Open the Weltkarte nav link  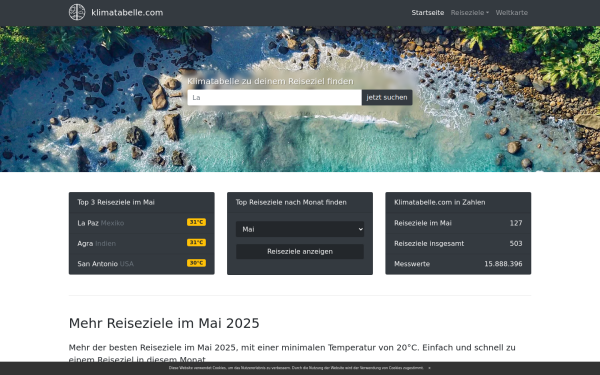[x=512, y=13]
